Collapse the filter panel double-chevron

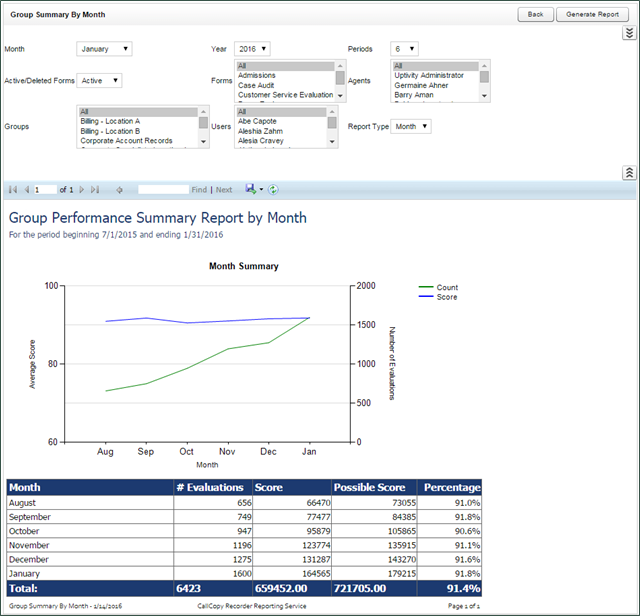point(628,33)
